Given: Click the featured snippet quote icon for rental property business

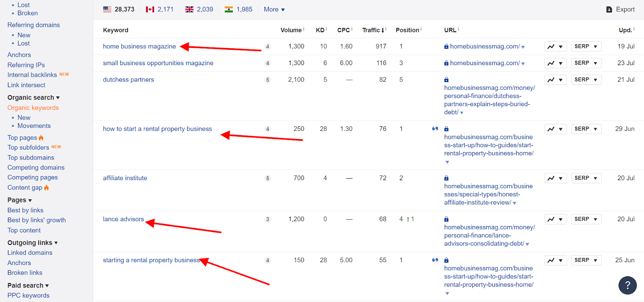Looking at the screenshot, I should pyautogui.click(x=435, y=129).
